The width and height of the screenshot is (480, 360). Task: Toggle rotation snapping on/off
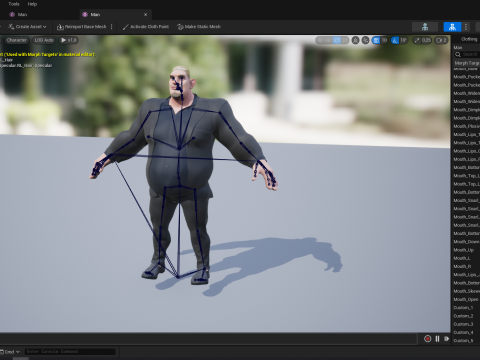395,40
